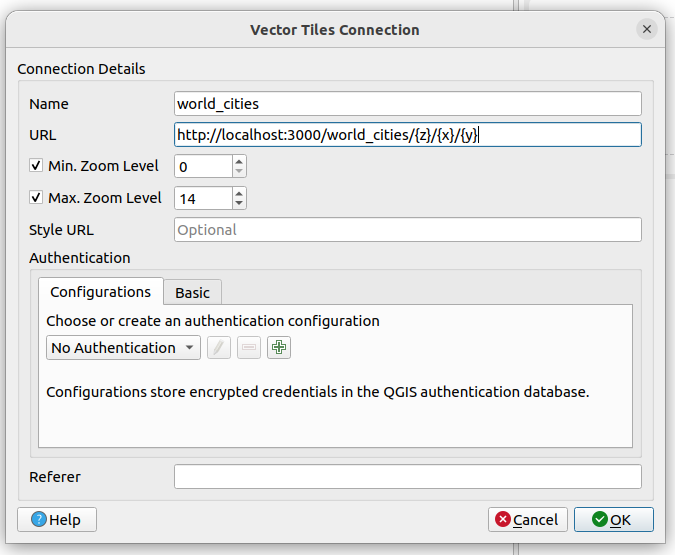This screenshot has width=675, height=555.
Task: Decrease the Min. Zoom Level value
Action: pyautogui.click(x=239, y=172)
